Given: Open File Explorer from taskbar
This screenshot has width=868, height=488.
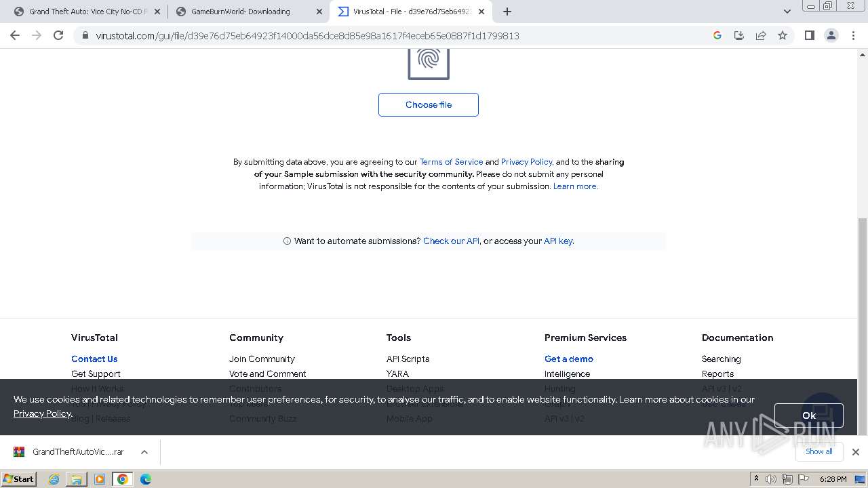Looking at the screenshot, I should tap(77, 479).
